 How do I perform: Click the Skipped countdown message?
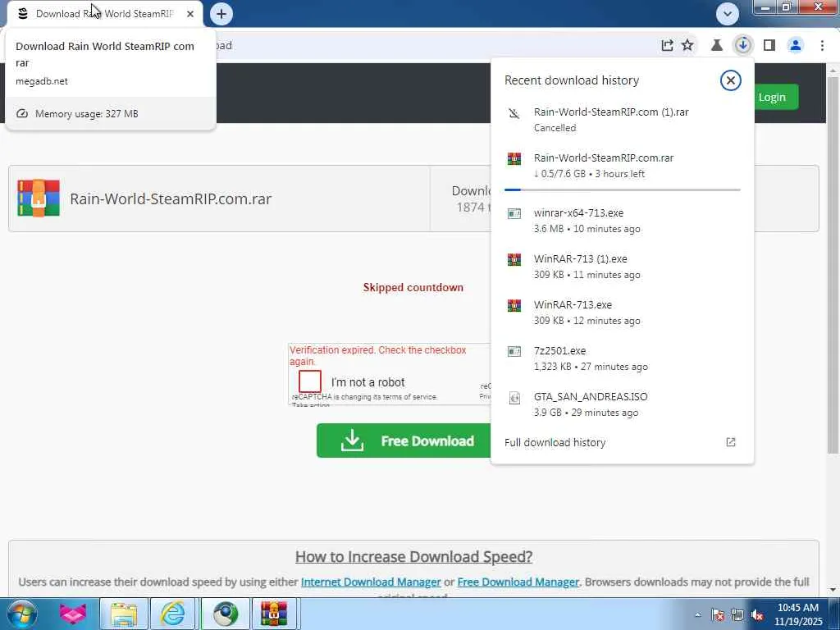point(413,287)
